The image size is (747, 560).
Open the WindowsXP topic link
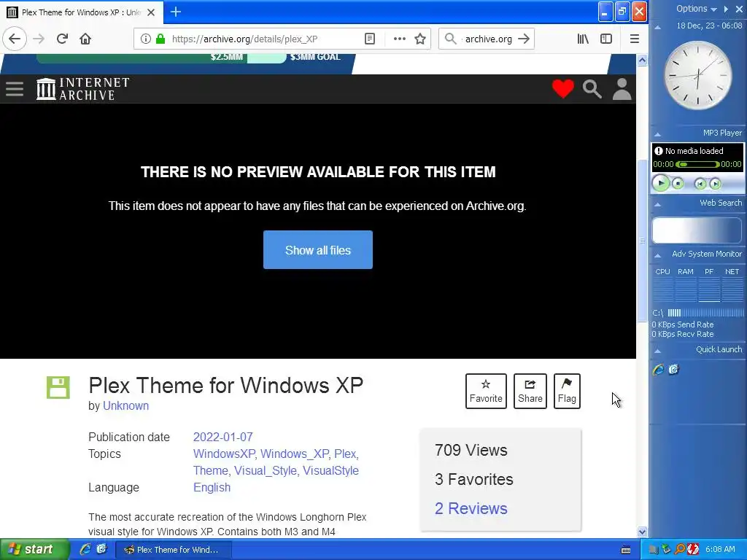[x=224, y=454]
